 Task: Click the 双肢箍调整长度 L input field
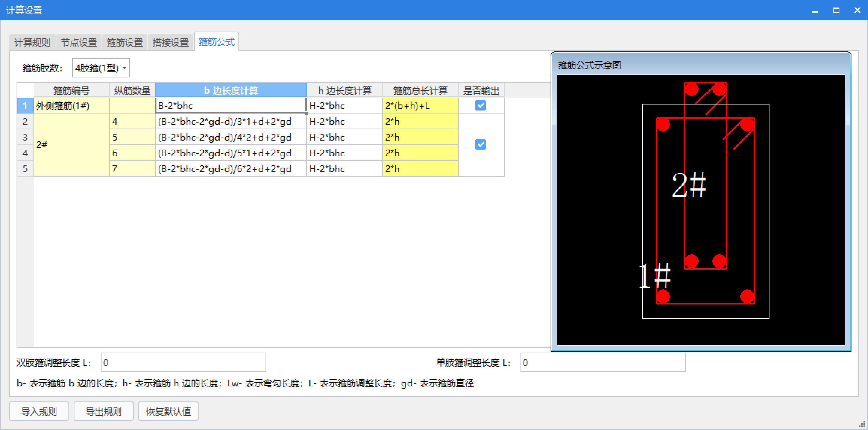(183, 363)
